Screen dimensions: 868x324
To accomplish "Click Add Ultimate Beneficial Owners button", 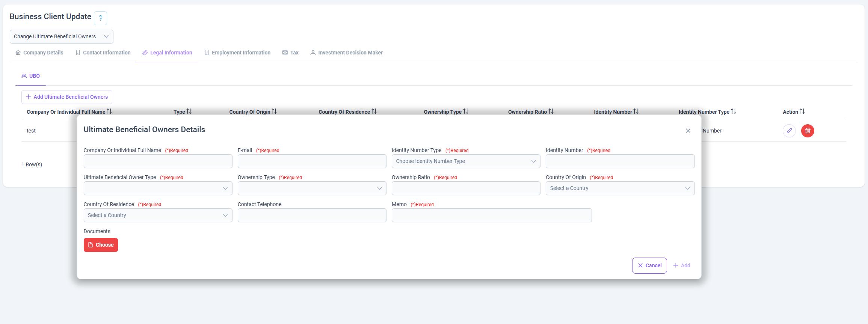I will [67, 97].
